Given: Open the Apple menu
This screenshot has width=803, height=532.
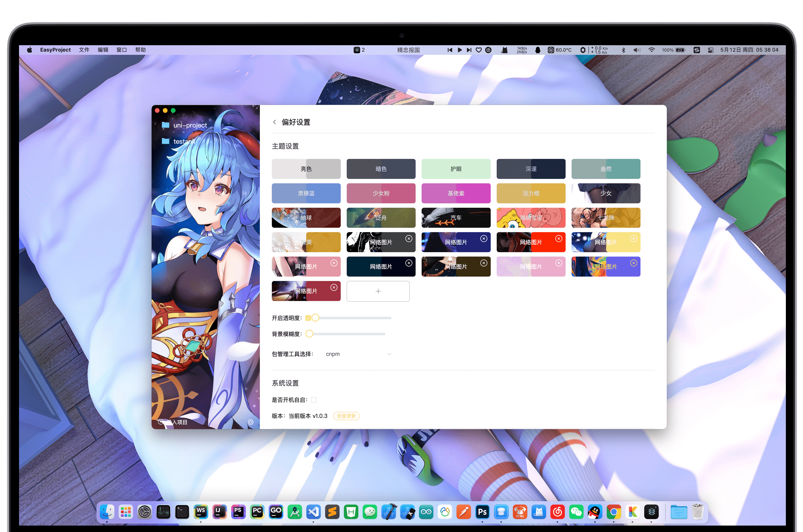Looking at the screenshot, I should click(x=29, y=50).
